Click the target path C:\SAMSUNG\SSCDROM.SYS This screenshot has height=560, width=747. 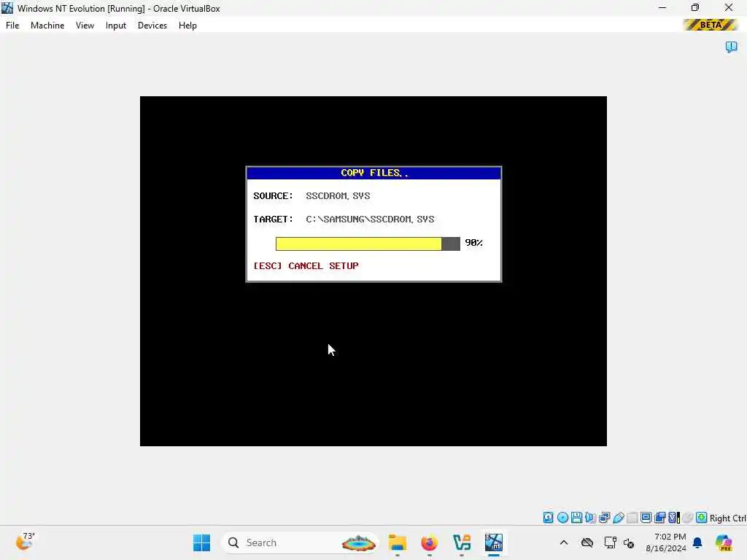[x=370, y=219]
